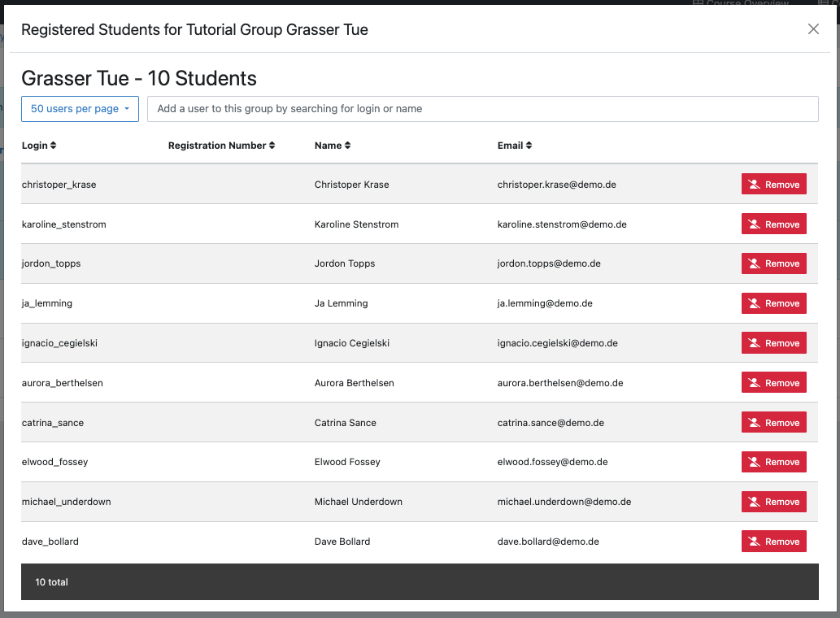The width and height of the screenshot is (840, 618).
Task: Remove Christoper Krase from the group
Action: coord(773,185)
